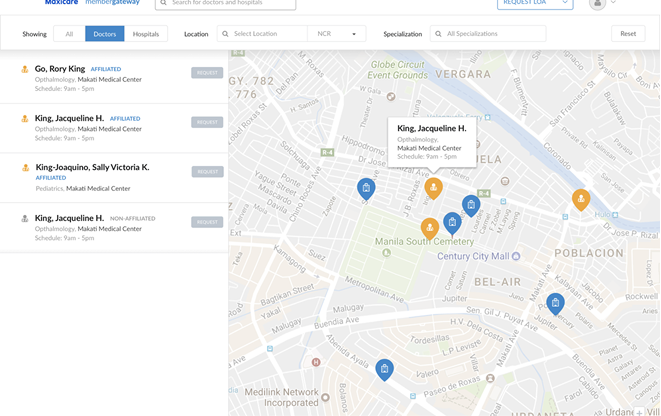Click the blue hospital pin left of J.B. Roxas street
Screen dimensions: 661x416
point(366,188)
